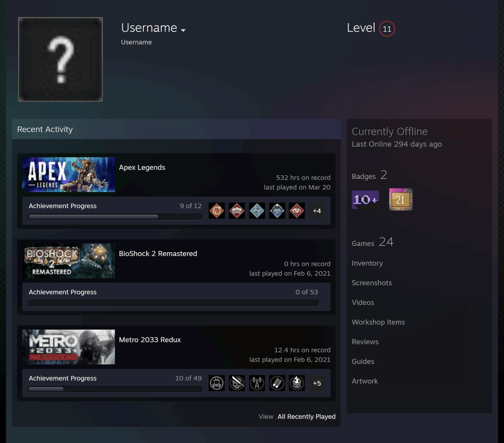Click the profile avatar question mark image

tap(60, 59)
